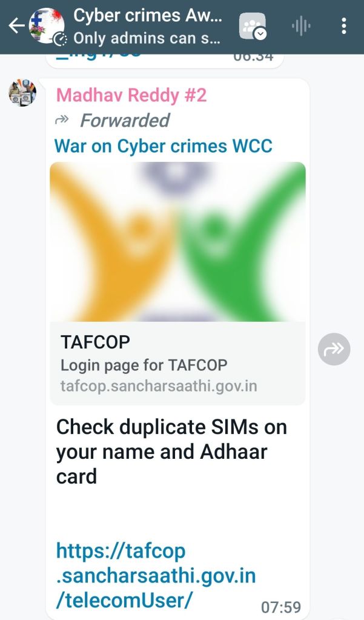
Task: Open the https://tafcop URL in message
Action: click(x=156, y=576)
